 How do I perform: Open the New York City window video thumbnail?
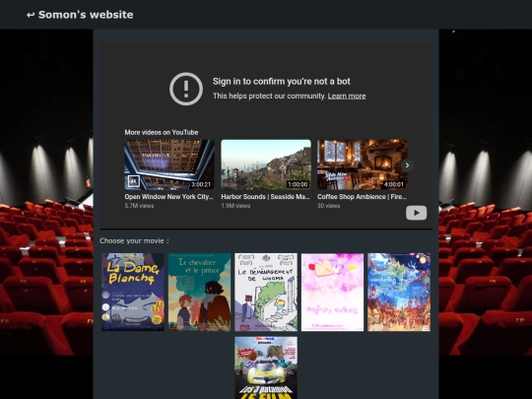point(169,165)
